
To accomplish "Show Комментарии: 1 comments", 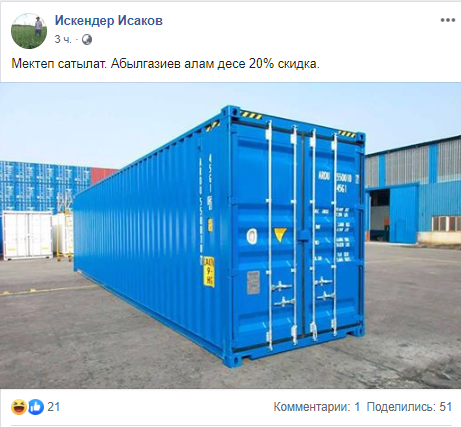I will click(x=317, y=407).
